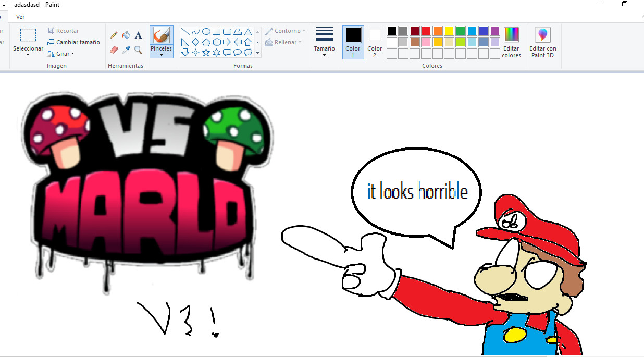
Task: Expand the full Formas shapes gallery
Action: (x=257, y=52)
